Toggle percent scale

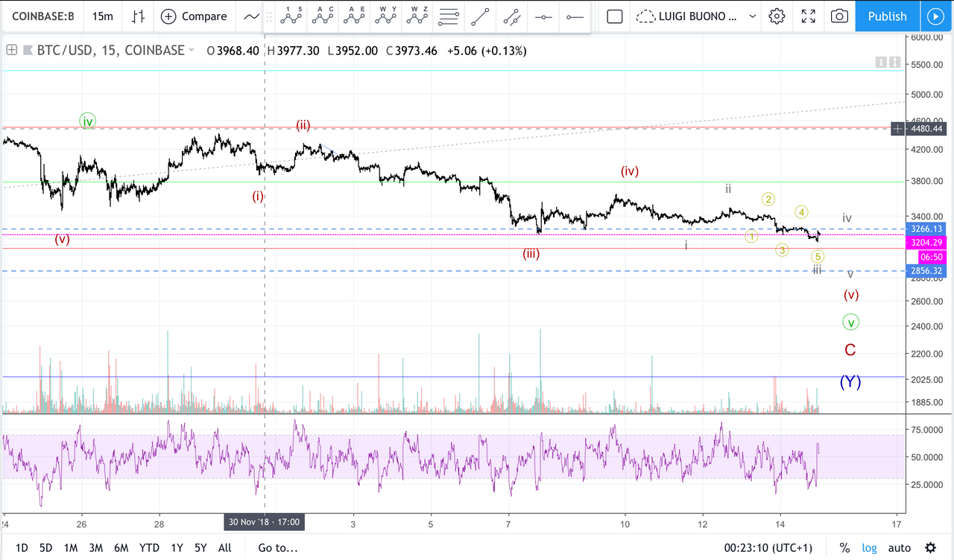click(x=844, y=548)
